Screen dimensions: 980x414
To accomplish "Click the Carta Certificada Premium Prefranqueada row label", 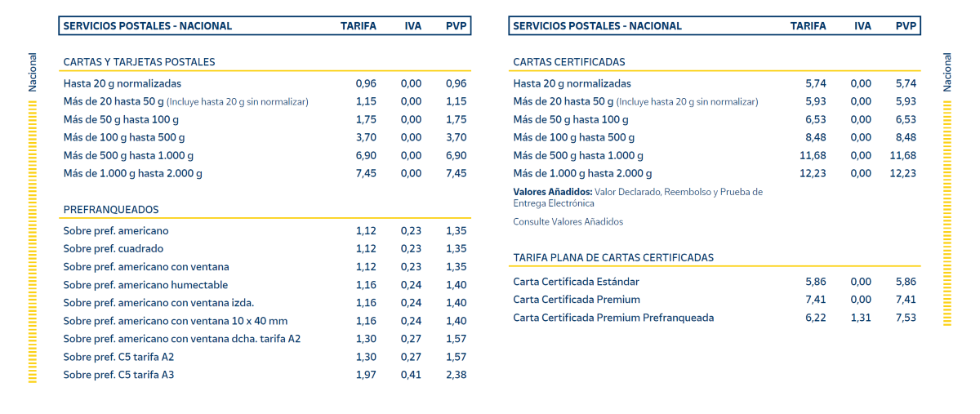I will (x=613, y=318).
